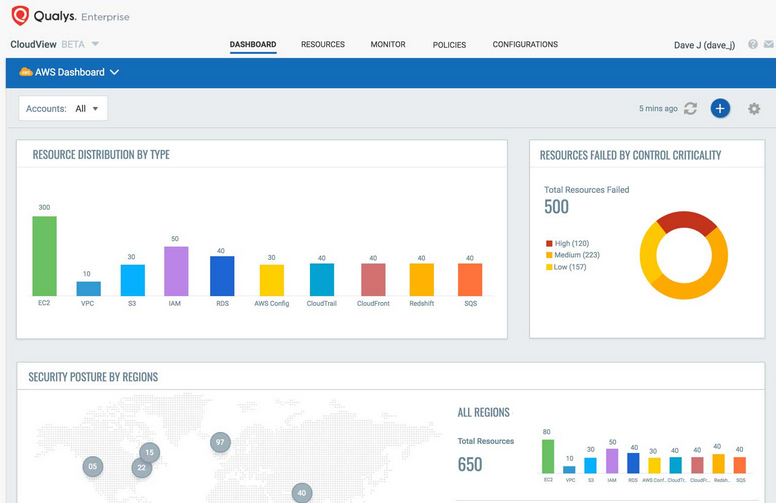Click the SQS bar in All Regions chart
776x503 pixels.
[x=739, y=465]
